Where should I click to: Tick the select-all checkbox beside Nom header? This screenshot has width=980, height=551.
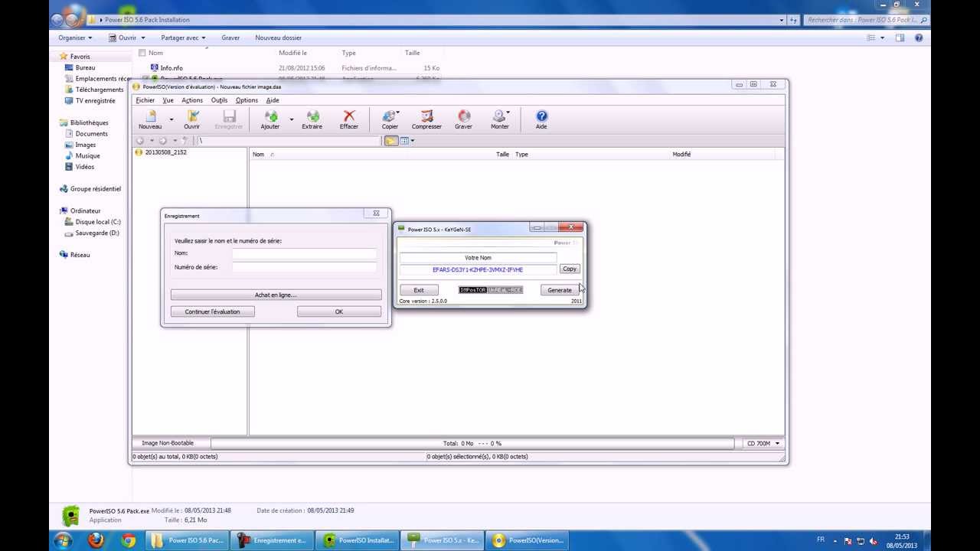click(142, 53)
